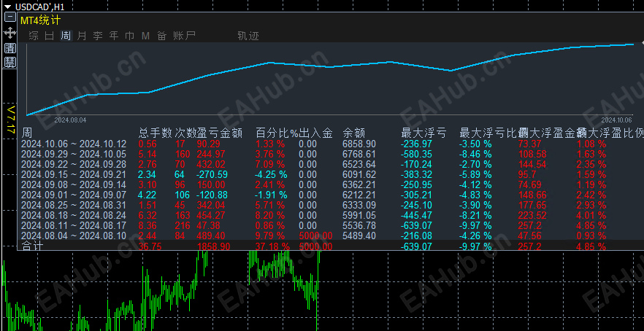Click the balance value 6858.90
The image size is (644, 331).
tap(359, 144)
